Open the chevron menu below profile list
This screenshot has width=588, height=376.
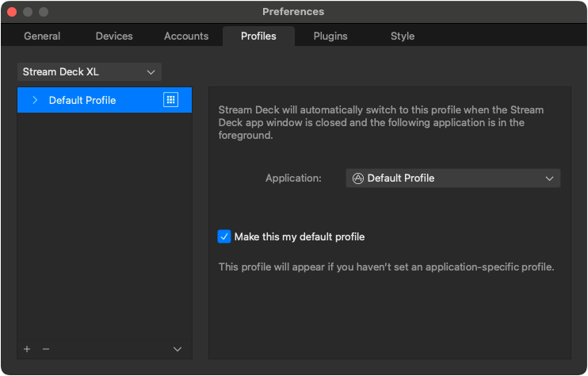coord(178,349)
